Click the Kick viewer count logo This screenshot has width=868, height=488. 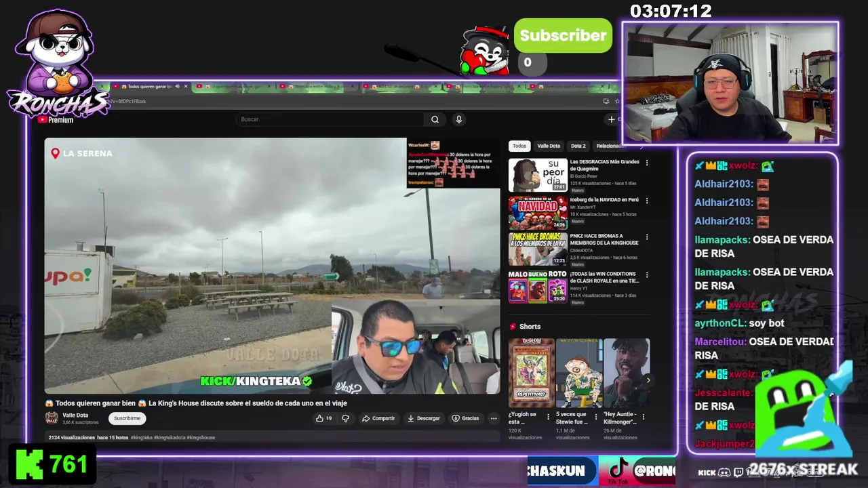pyautogui.click(x=28, y=465)
